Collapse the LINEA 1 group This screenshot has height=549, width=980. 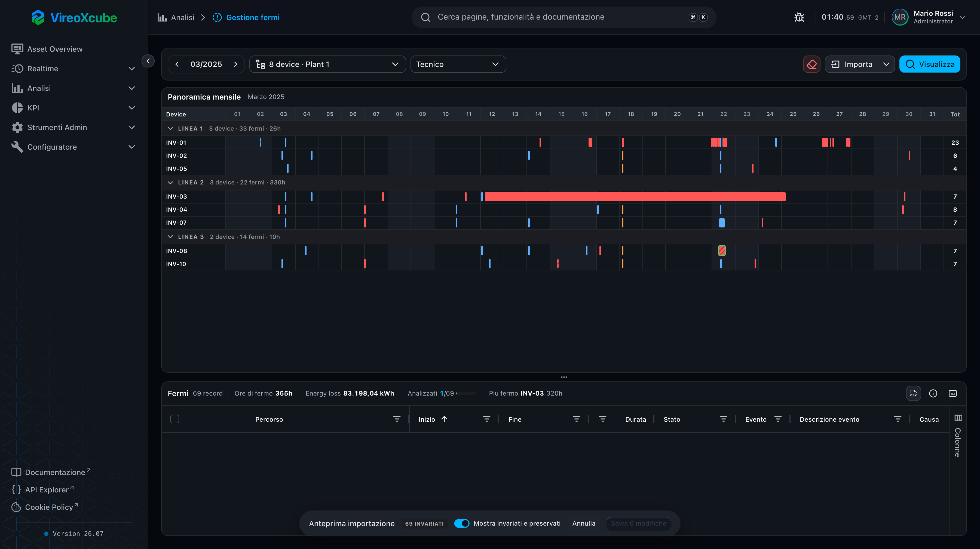tap(170, 128)
